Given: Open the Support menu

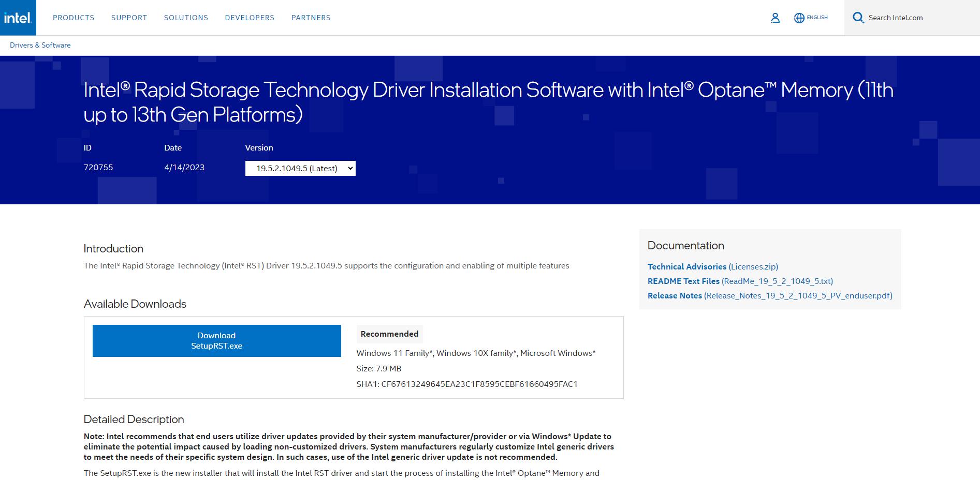Looking at the screenshot, I should tap(129, 18).
